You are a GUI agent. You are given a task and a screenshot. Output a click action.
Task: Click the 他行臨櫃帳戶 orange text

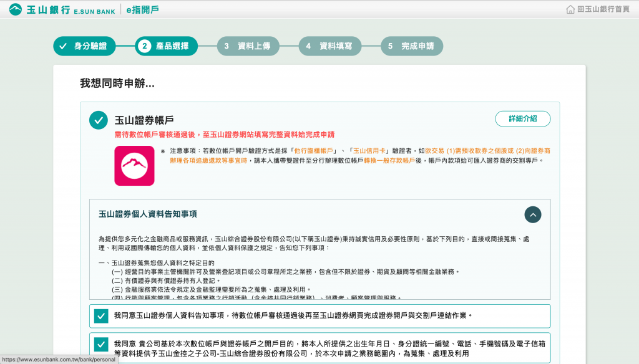tap(313, 151)
